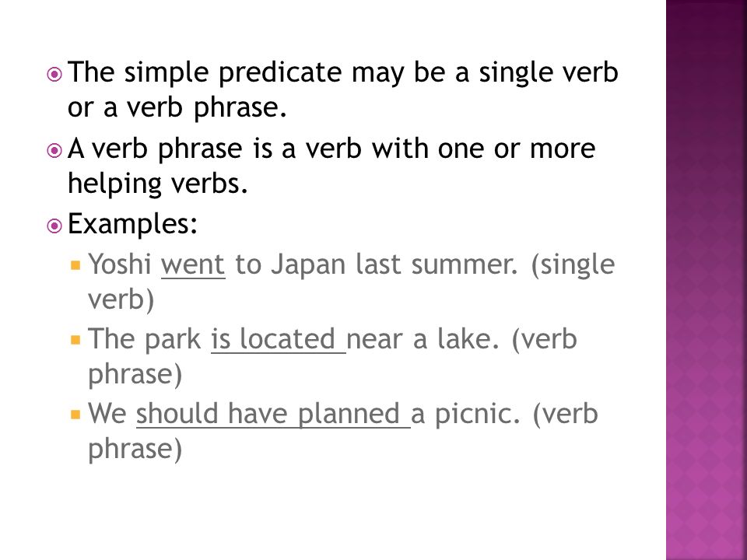Click the bullet beside 'A verb phrase'
Screen dimensions: 747x560
point(54,151)
